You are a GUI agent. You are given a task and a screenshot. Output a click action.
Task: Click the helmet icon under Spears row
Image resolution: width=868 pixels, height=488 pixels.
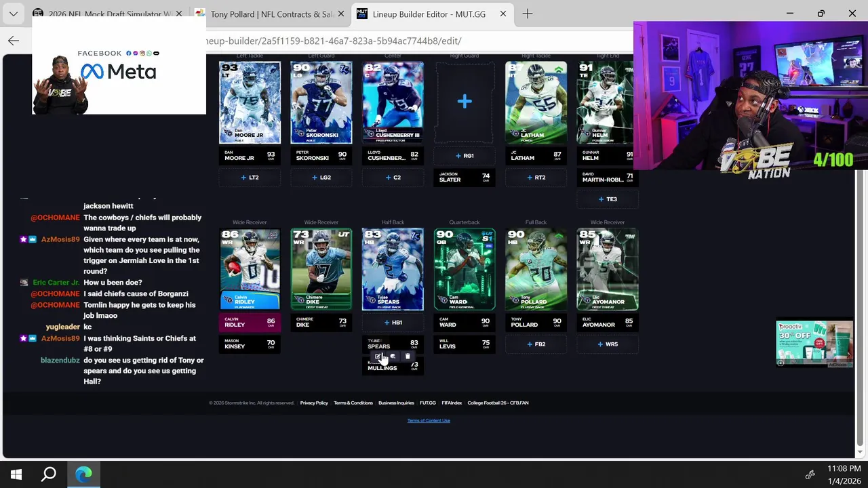393,357
